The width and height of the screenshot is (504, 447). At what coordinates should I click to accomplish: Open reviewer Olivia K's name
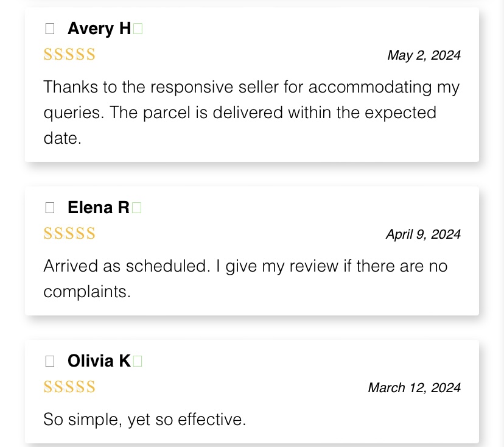99,361
